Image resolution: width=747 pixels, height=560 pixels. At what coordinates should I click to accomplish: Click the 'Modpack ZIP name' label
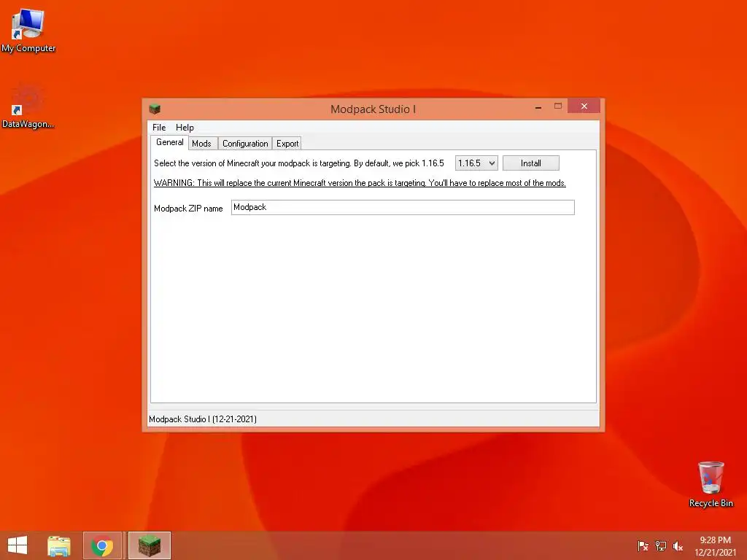click(188, 208)
